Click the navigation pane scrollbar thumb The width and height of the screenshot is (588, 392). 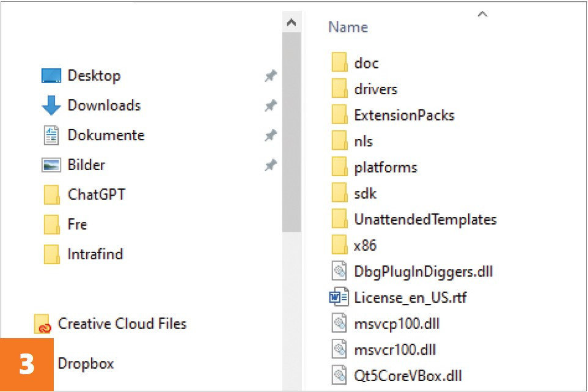[292, 132]
